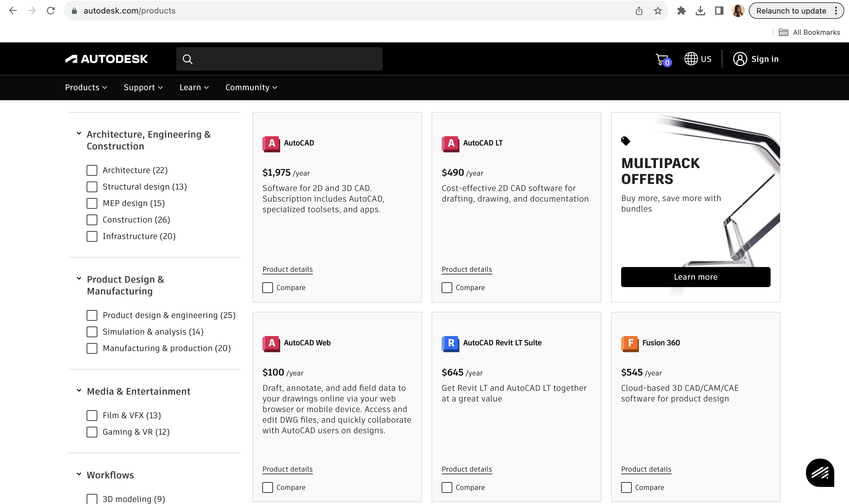
Task: Click Sign in
Action: point(765,59)
